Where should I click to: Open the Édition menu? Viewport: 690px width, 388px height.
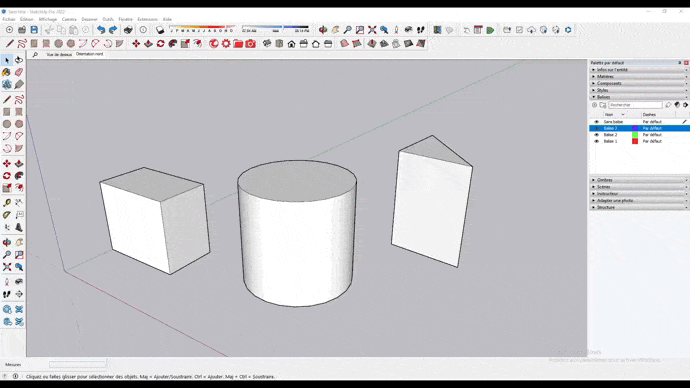pos(27,19)
